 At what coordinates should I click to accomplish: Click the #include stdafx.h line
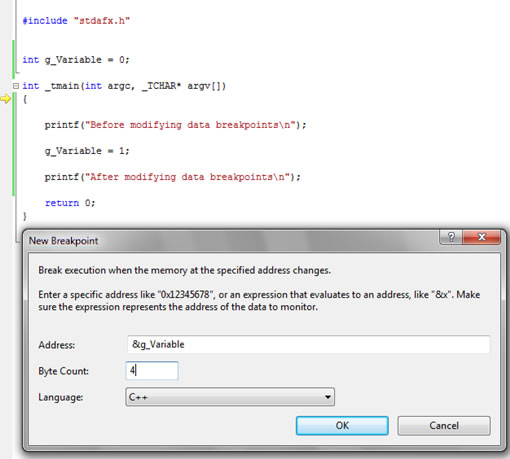tap(76, 21)
